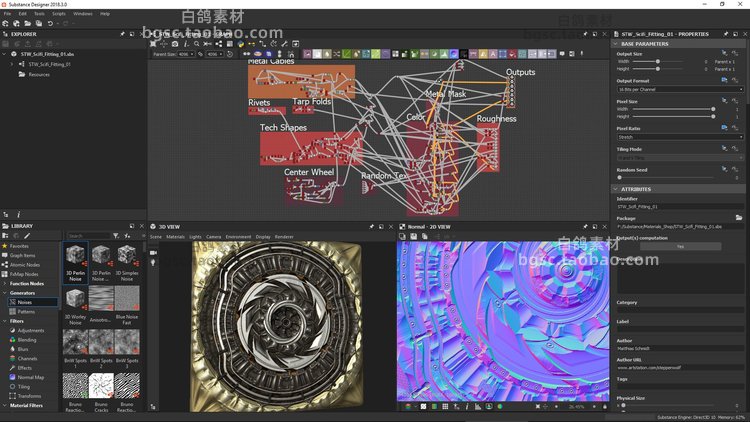The width and height of the screenshot is (750, 422).
Task: Click the link icon between parent size fields
Action: (200, 54)
